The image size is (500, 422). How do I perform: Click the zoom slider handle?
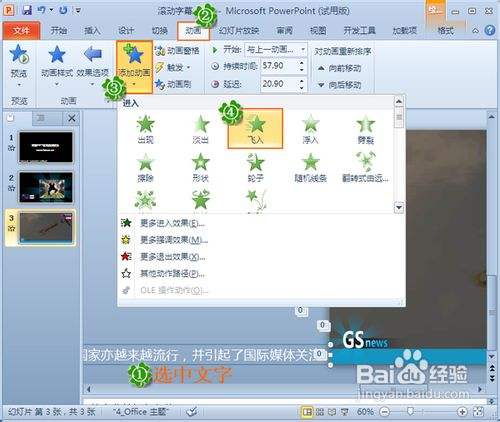tap(411, 412)
